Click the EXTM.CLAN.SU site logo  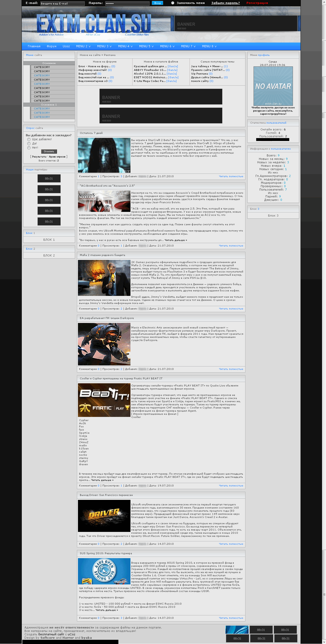pos(94,24)
